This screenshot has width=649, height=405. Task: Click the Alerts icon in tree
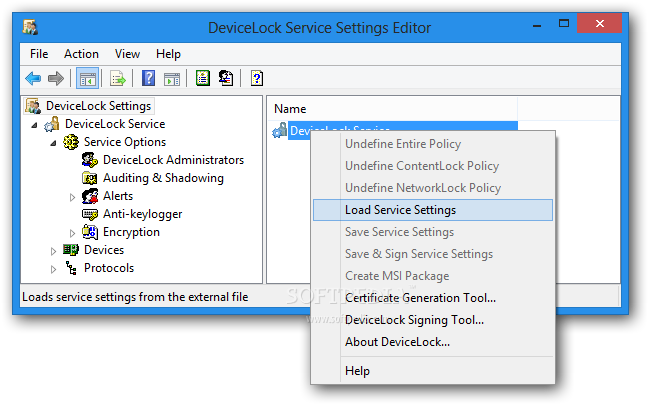90,196
